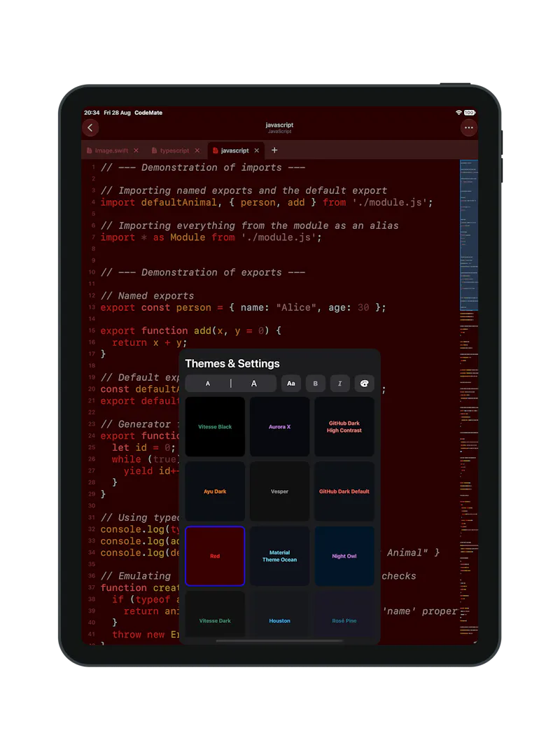Click 'return x + y;' on line 16
This screenshot has width=560, height=747.
150,342
